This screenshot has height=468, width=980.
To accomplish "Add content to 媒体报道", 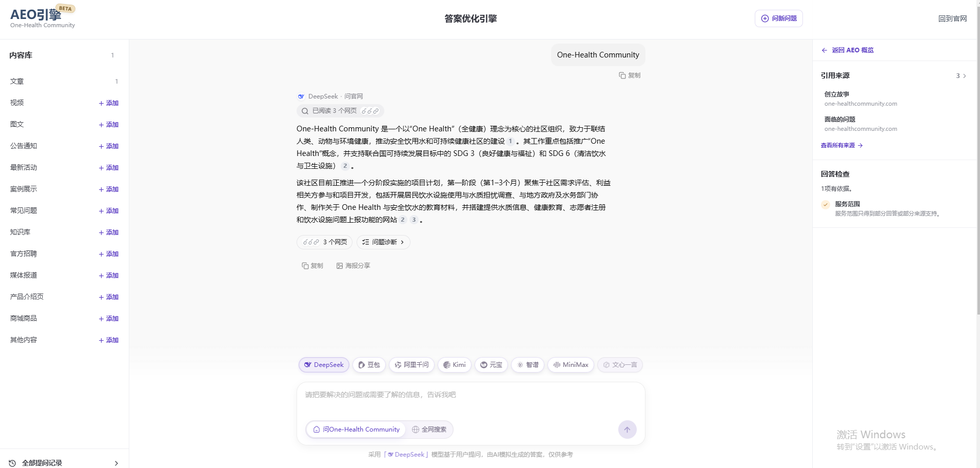I will [x=109, y=276].
